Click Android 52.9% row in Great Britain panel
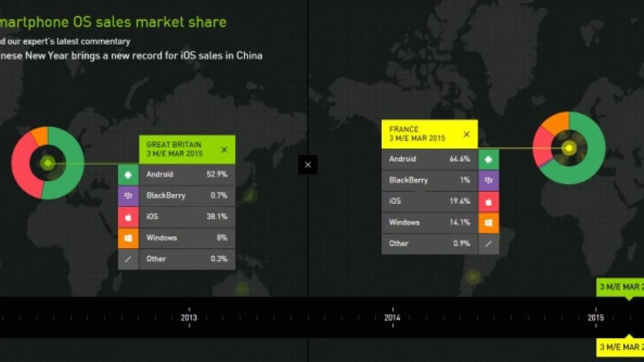 click(187, 175)
